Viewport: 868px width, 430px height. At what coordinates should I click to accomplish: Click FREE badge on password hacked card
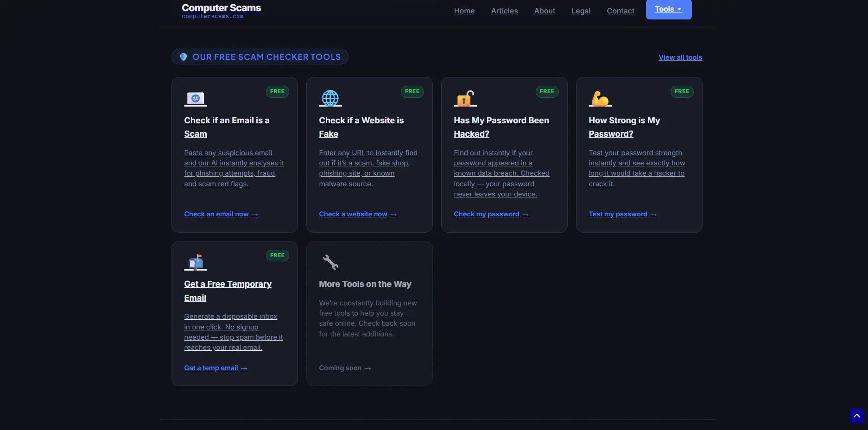547,91
